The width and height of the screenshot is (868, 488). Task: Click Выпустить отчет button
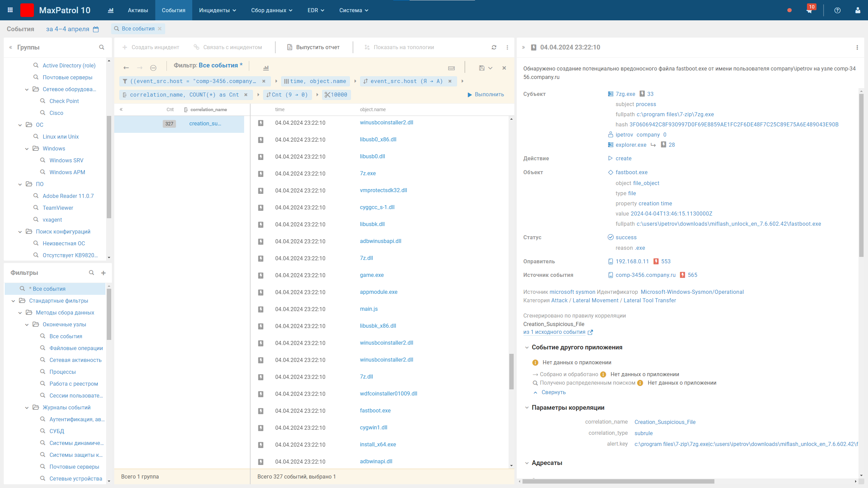coord(313,47)
